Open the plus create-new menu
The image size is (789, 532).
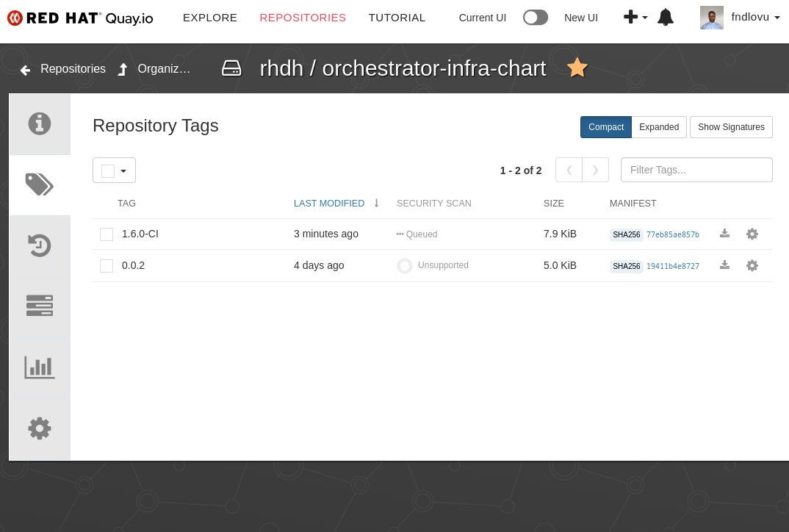click(635, 17)
